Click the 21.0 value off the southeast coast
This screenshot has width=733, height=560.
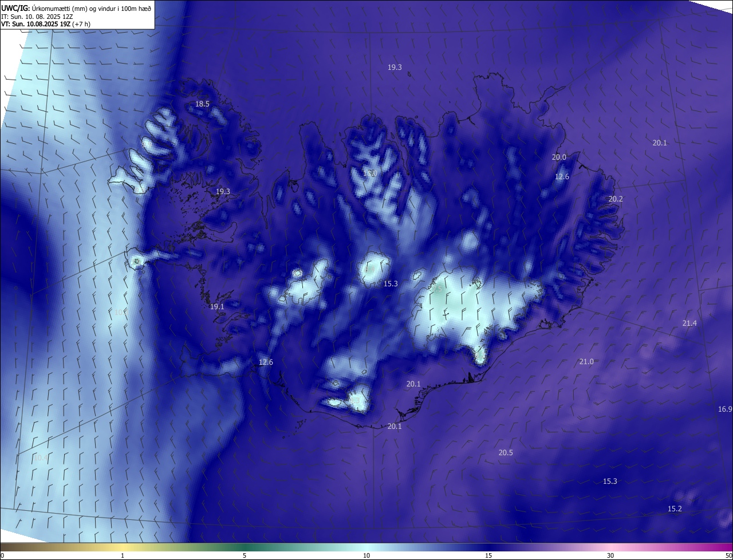[586, 362]
